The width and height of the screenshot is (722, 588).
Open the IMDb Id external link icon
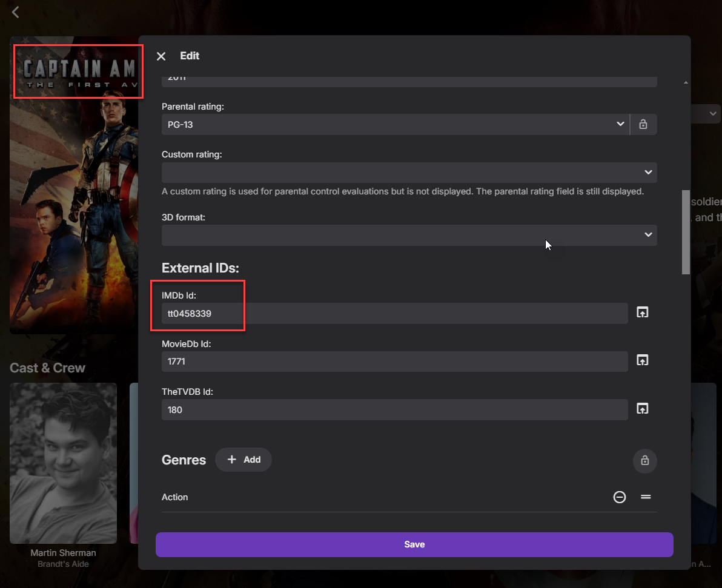(642, 312)
